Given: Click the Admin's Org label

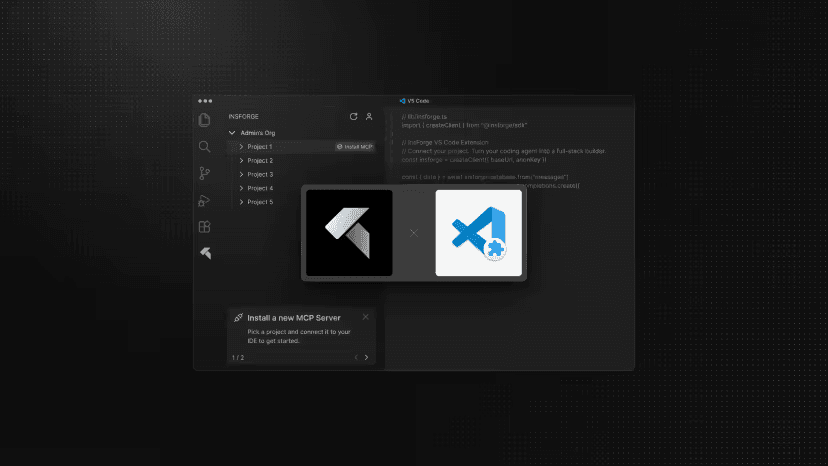Looking at the screenshot, I should click(258, 133).
